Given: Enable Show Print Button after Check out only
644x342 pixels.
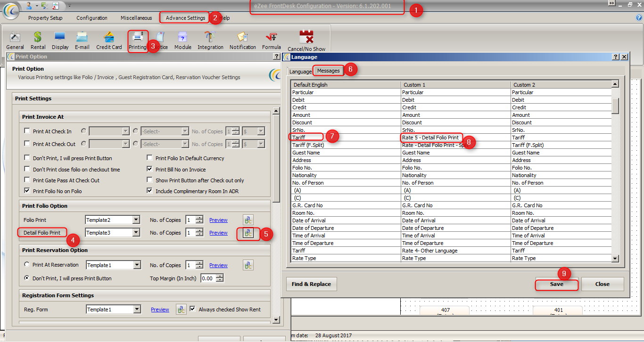Looking at the screenshot, I should click(x=150, y=180).
